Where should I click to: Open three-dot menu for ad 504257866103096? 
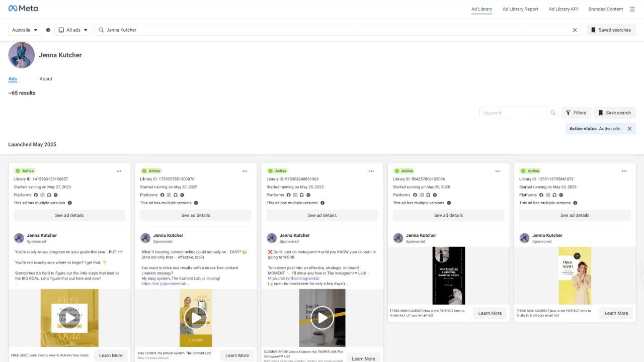click(x=498, y=171)
